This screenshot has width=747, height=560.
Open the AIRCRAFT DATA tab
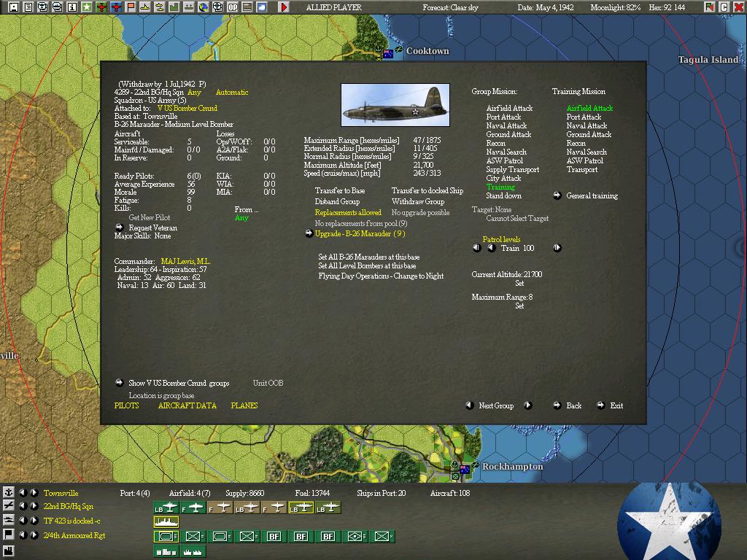point(187,405)
